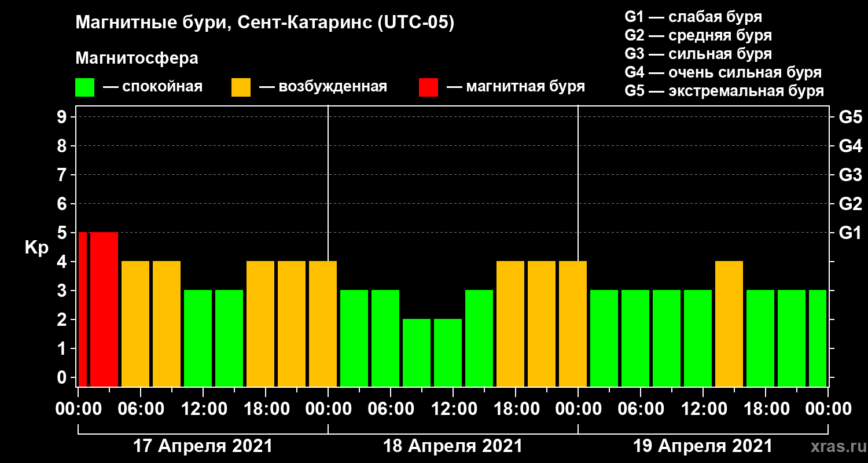Click the orange bar above 18:00 on 18 April
Screen dimensions: 868x463
pos(510,324)
